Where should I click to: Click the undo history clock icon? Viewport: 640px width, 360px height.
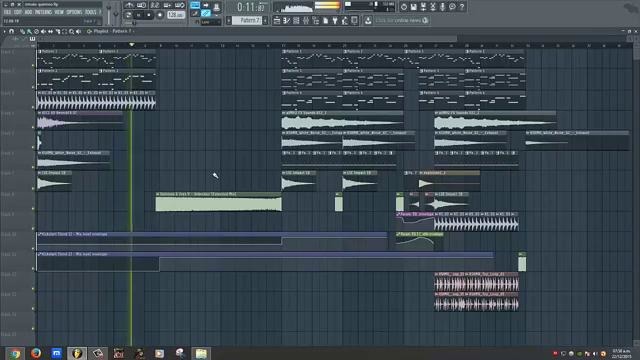[404, 7]
